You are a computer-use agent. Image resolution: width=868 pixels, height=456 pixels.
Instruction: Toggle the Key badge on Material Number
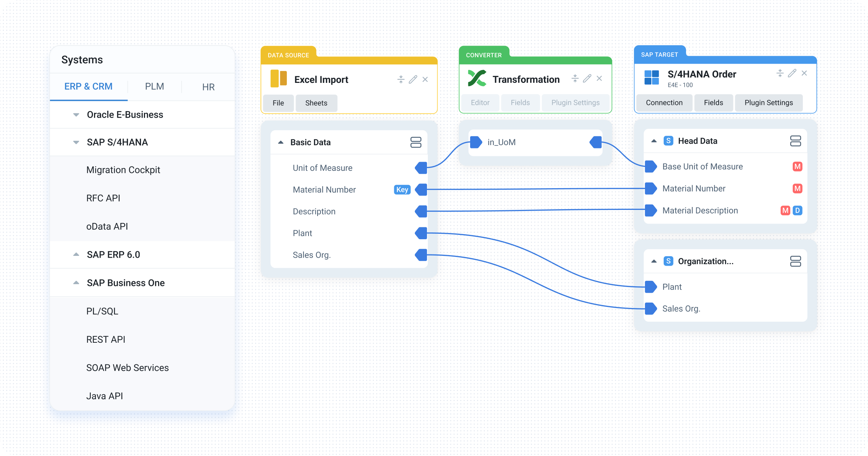click(x=401, y=189)
